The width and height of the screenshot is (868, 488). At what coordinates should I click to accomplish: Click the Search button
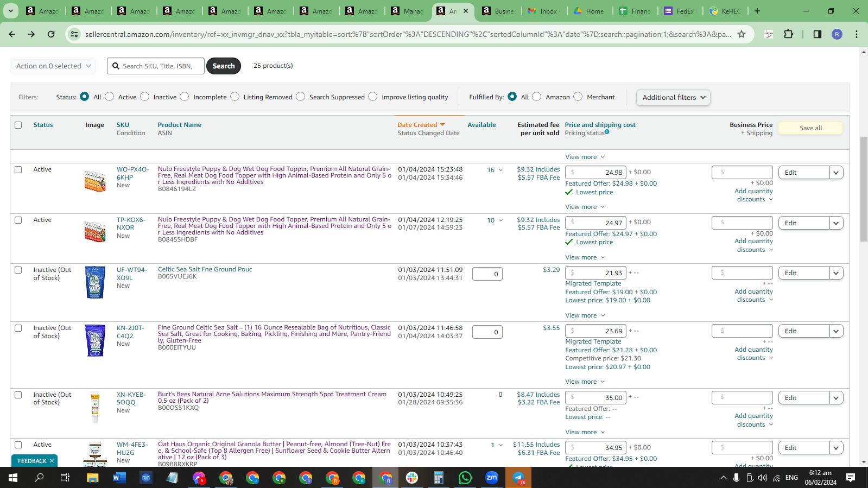224,66
